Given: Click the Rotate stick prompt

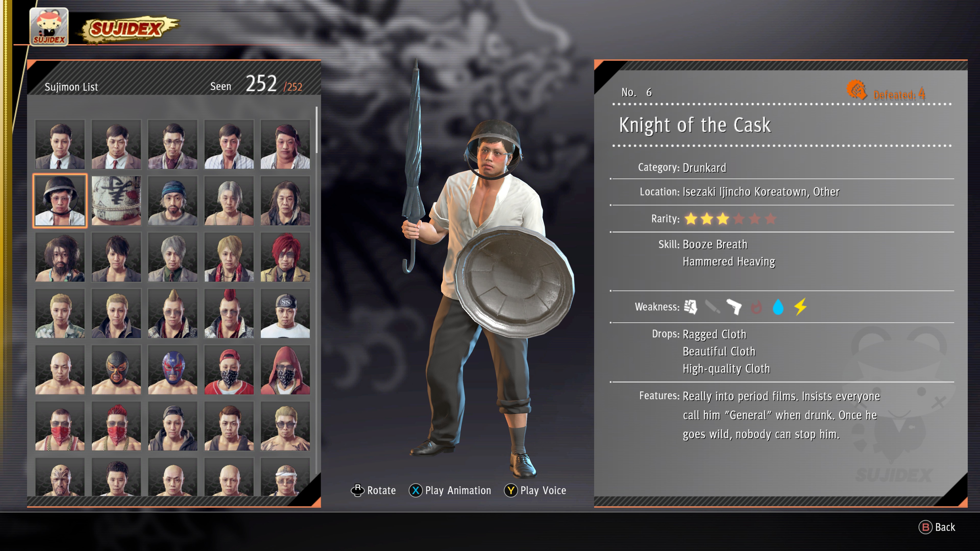Looking at the screenshot, I should click(373, 491).
